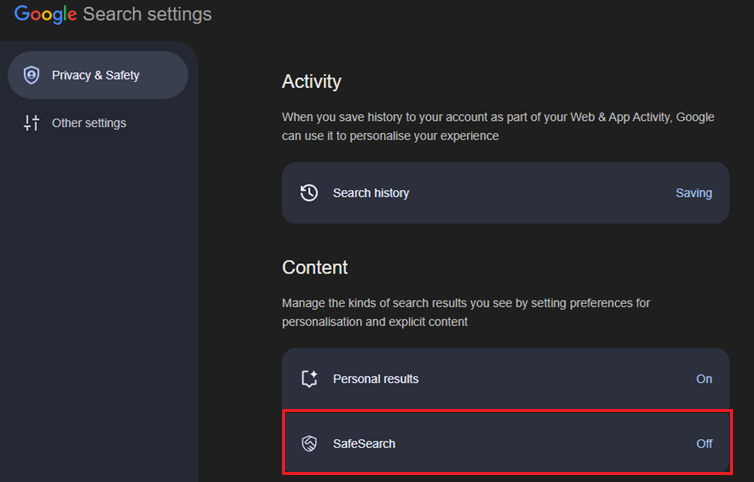Open the SafeSearch setting
754x482 pixels.
click(x=507, y=443)
